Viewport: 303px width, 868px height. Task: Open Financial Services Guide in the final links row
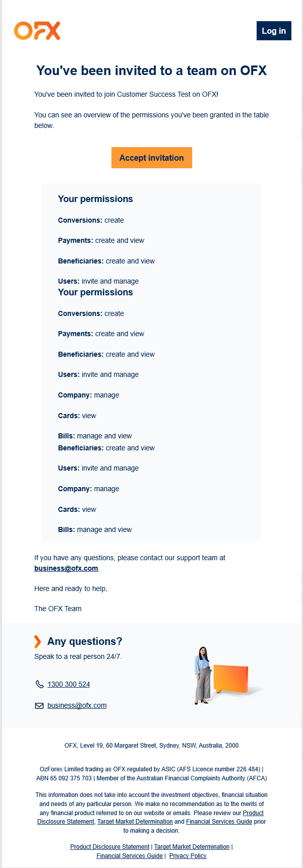[x=130, y=856]
